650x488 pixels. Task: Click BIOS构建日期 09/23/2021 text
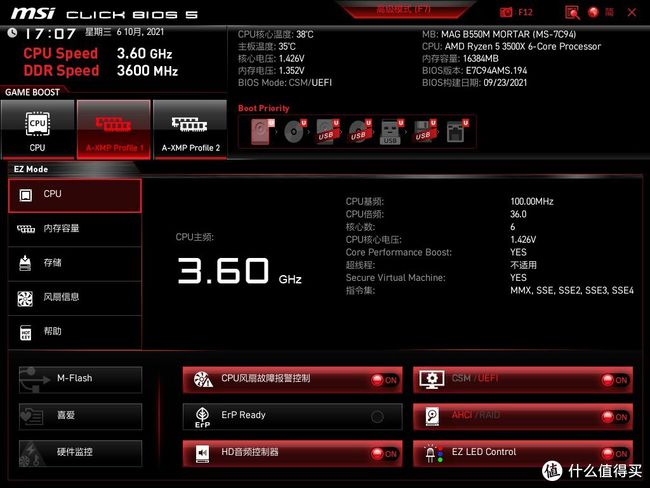474,83
